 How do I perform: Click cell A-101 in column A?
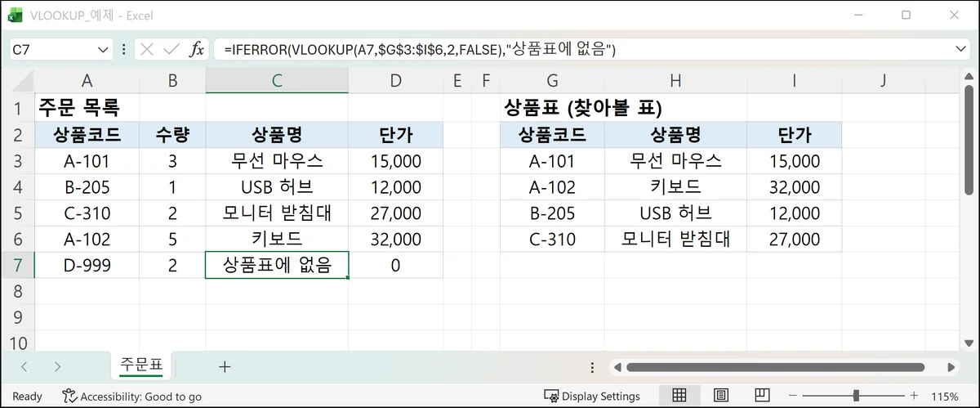point(87,160)
